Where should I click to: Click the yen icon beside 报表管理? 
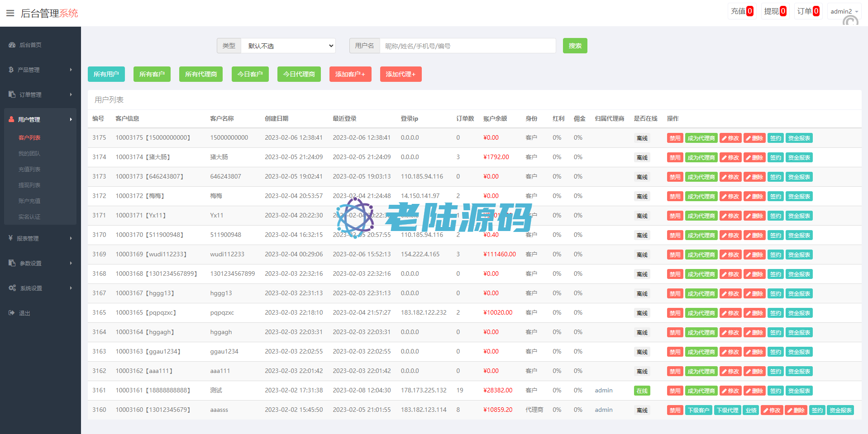(x=11, y=238)
